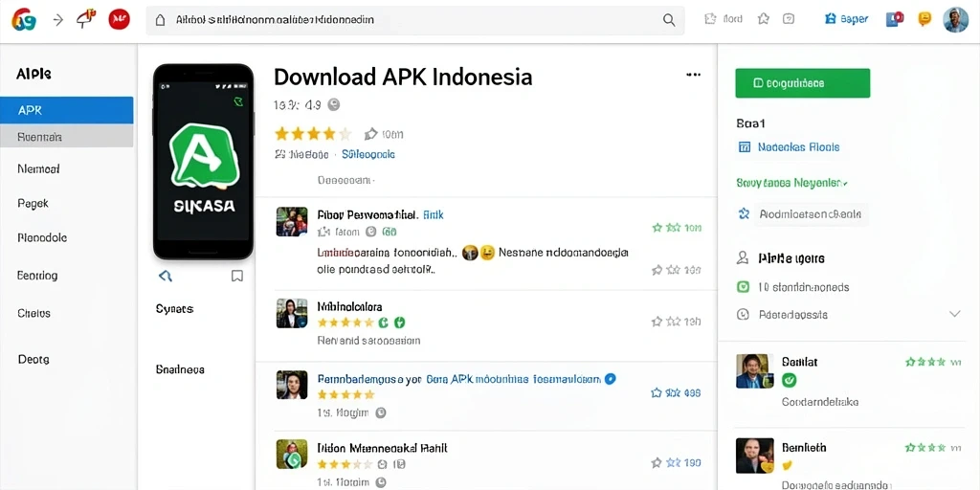Open the help question-mark icon in top toolbar
The width and height of the screenshot is (980, 490).
[x=789, y=19]
